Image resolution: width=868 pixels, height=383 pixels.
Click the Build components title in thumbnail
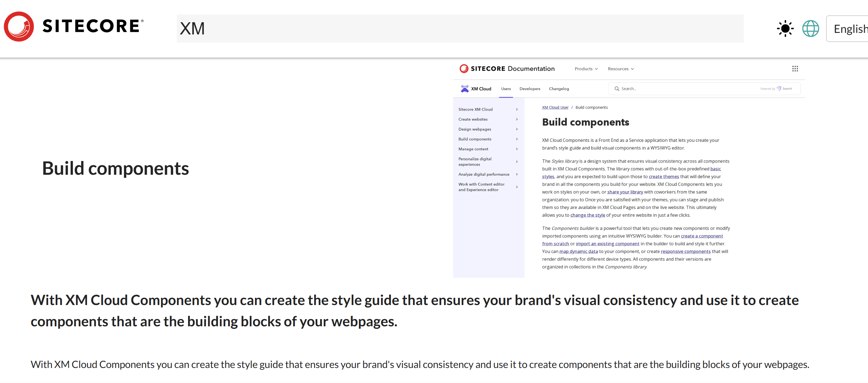tap(585, 122)
